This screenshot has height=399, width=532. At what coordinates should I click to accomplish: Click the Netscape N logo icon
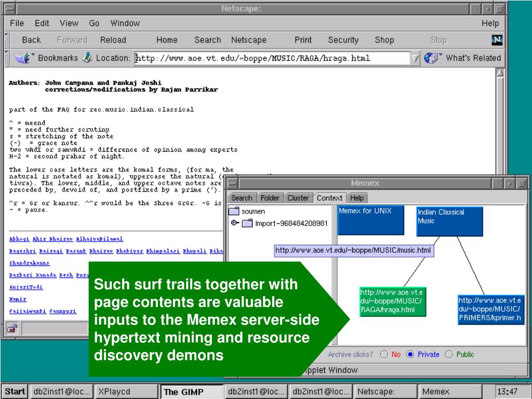497,40
